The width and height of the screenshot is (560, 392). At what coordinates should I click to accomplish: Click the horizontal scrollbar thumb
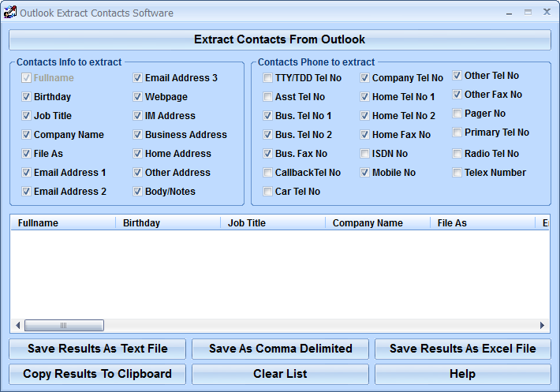[x=63, y=325]
